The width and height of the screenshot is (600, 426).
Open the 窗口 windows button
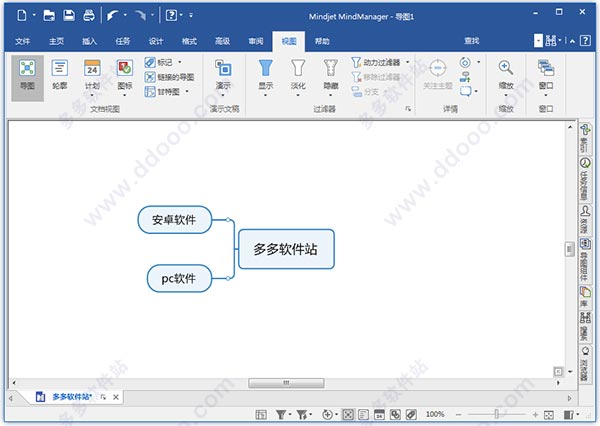(546, 77)
